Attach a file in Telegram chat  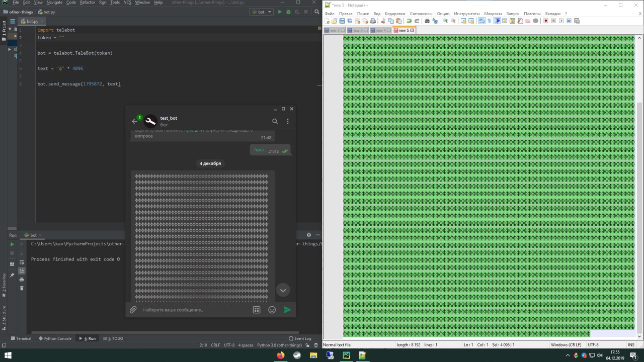(133, 310)
